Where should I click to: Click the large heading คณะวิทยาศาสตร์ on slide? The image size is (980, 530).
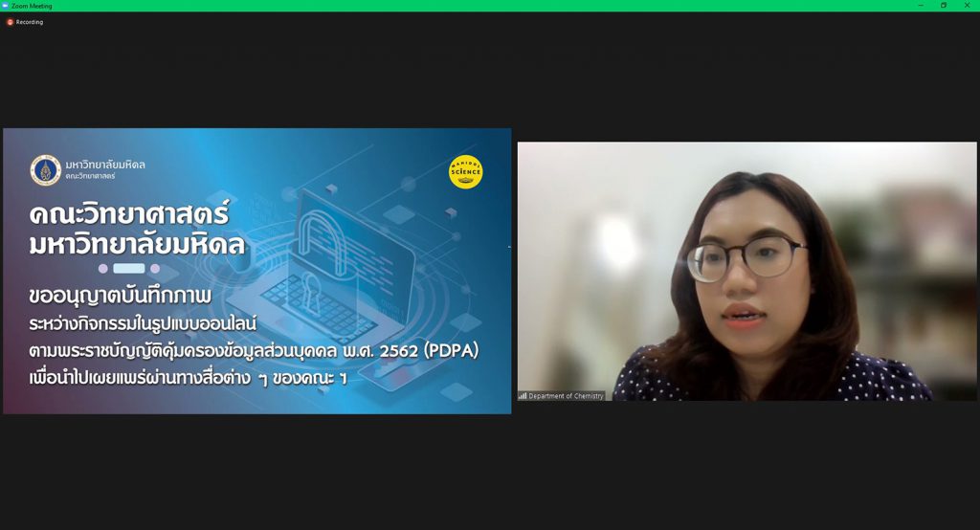[129, 214]
